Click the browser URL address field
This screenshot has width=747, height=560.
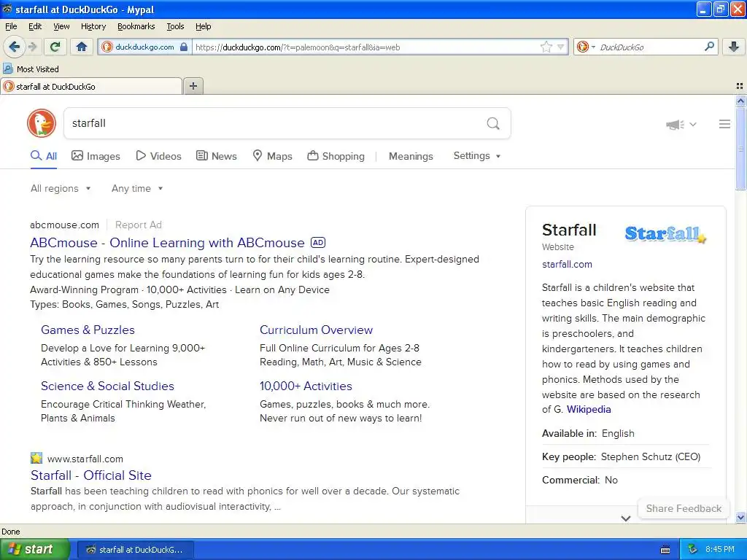click(x=365, y=47)
